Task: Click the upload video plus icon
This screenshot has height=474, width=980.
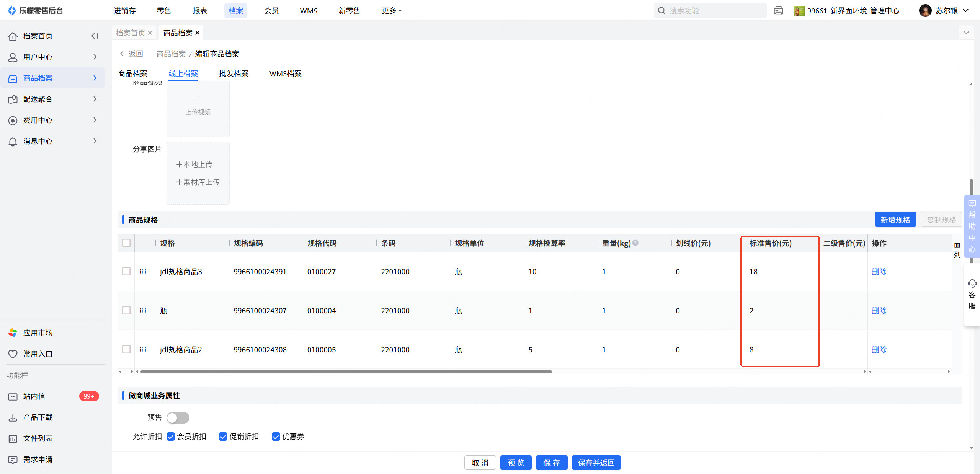Action: point(198,99)
